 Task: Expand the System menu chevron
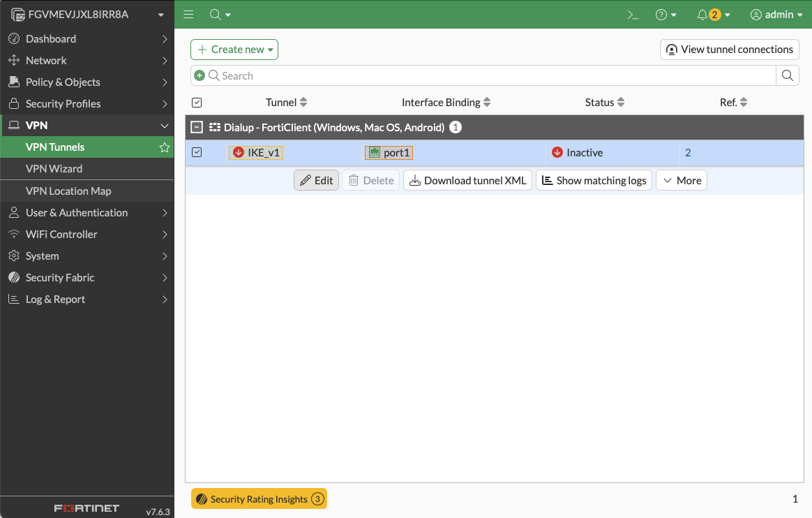(165, 256)
